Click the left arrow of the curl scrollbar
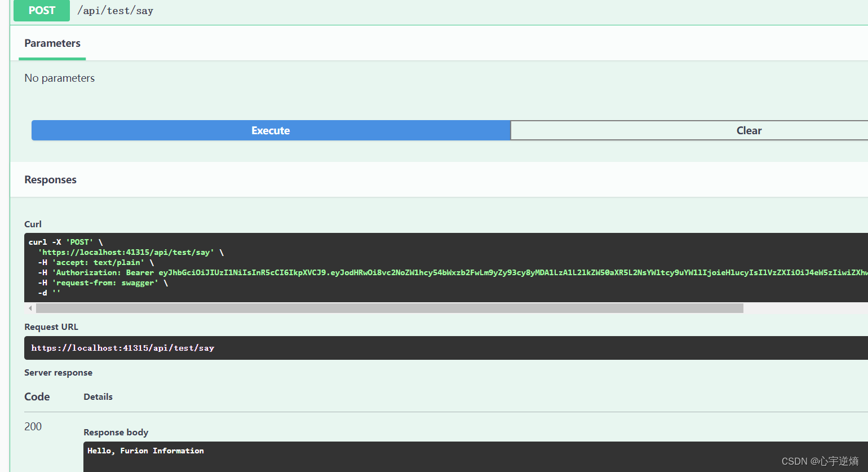This screenshot has height=472, width=868. click(29, 308)
